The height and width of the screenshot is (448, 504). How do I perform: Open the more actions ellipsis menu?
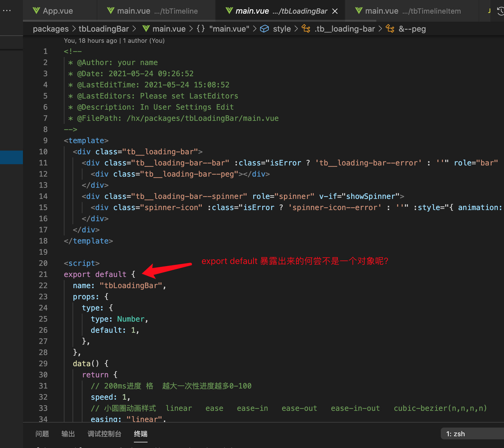point(7,11)
